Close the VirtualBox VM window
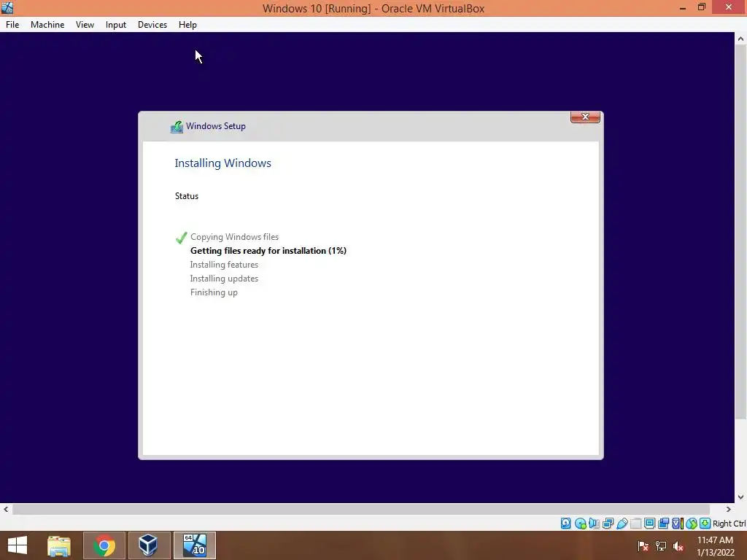The width and height of the screenshot is (747, 560). tap(729, 7)
